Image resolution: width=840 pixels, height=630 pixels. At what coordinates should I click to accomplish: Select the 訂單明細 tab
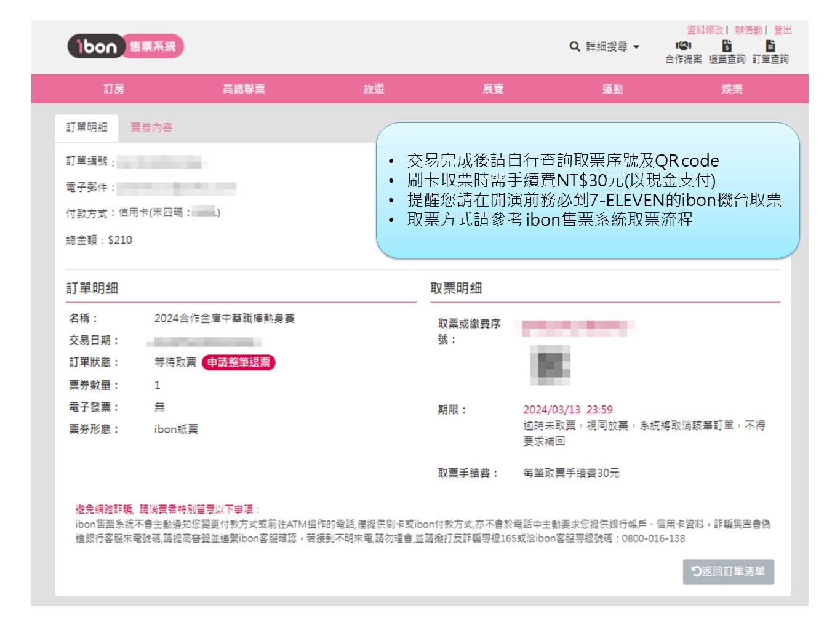click(x=87, y=128)
